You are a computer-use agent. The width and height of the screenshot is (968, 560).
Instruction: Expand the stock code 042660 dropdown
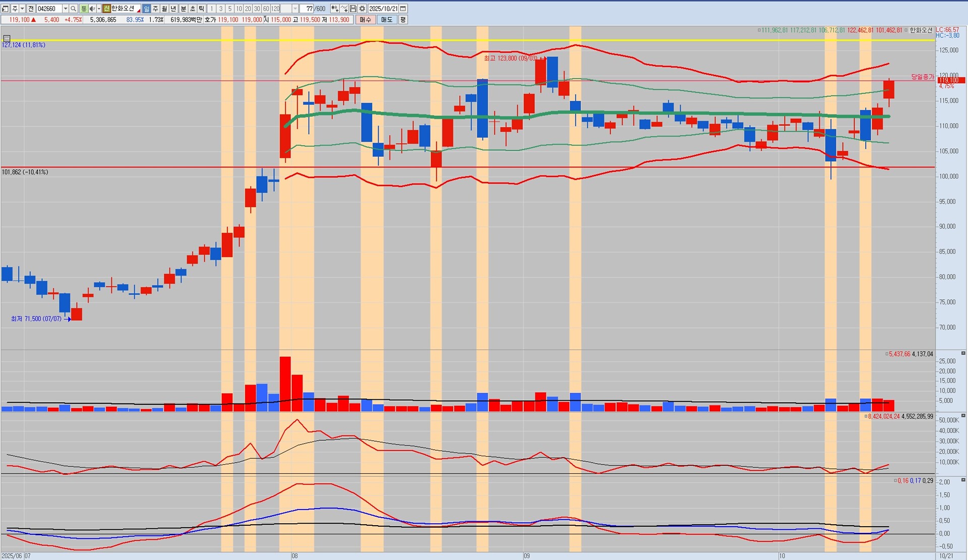click(66, 9)
